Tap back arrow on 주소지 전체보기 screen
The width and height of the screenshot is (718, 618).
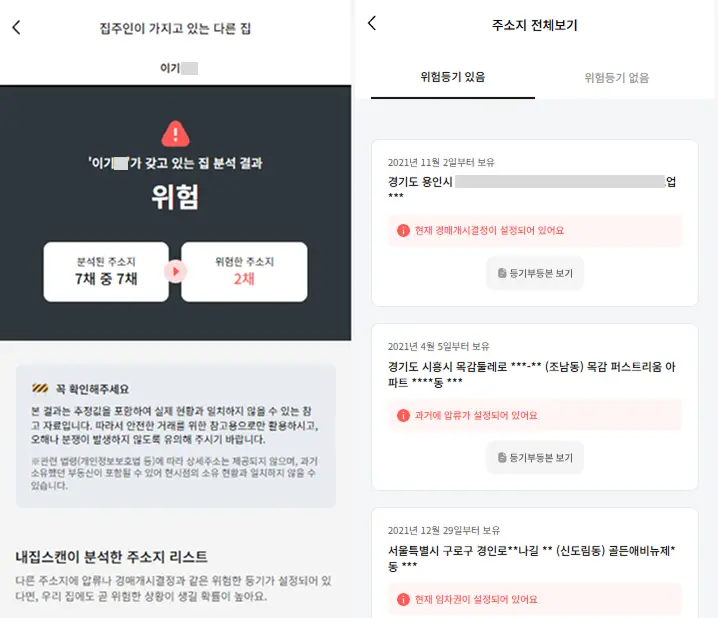(372, 23)
